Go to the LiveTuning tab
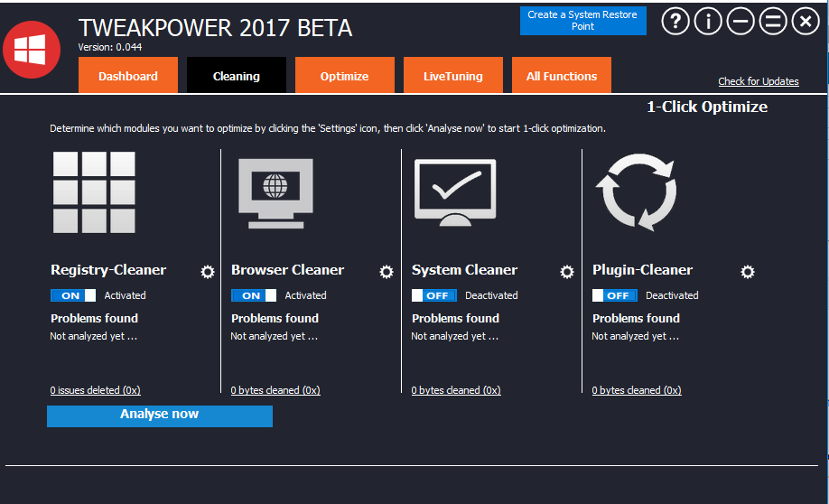 tap(452, 76)
